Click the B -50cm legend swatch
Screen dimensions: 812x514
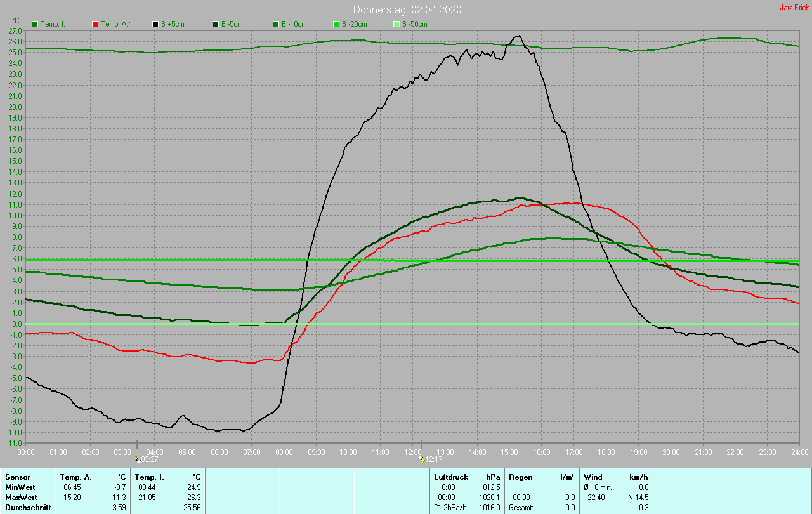point(396,24)
